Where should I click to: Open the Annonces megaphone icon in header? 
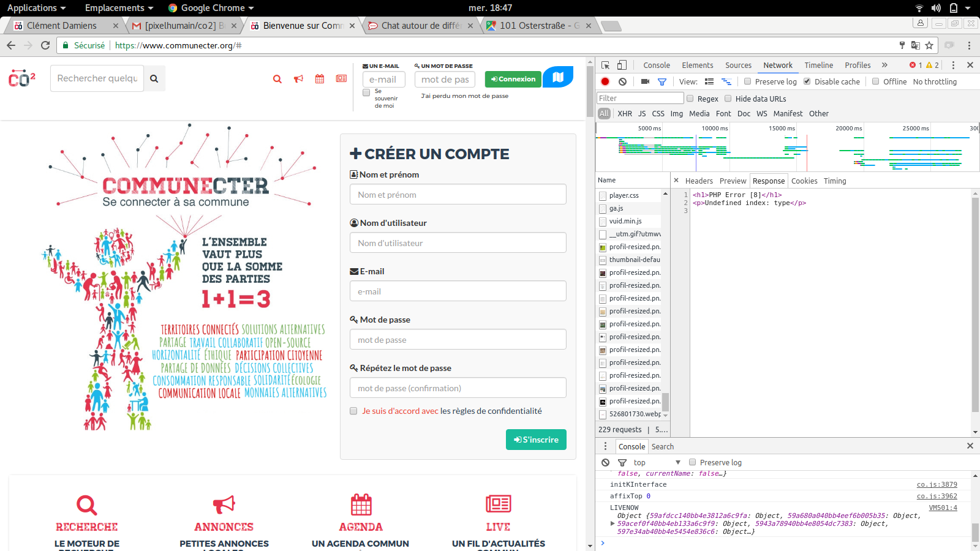[x=298, y=79]
